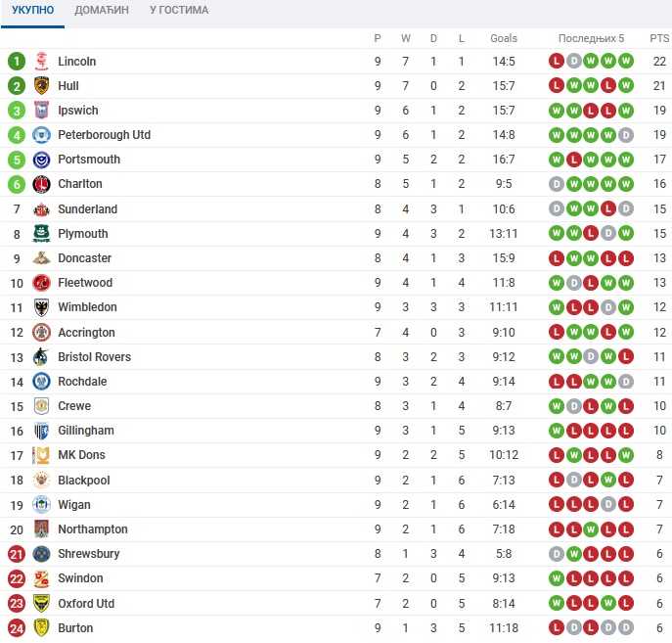The width and height of the screenshot is (672, 643).
Task: Open the MK Dons crest icon
Action: pyautogui.click(x=41, y=455)
